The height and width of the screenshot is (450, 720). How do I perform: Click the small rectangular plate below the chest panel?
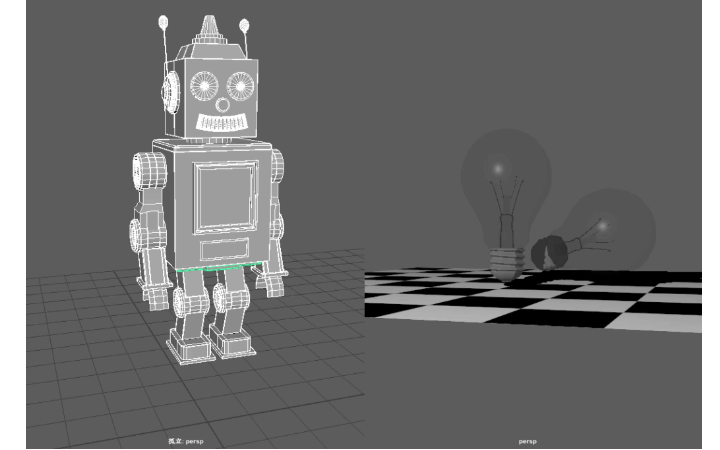[224, 249]
